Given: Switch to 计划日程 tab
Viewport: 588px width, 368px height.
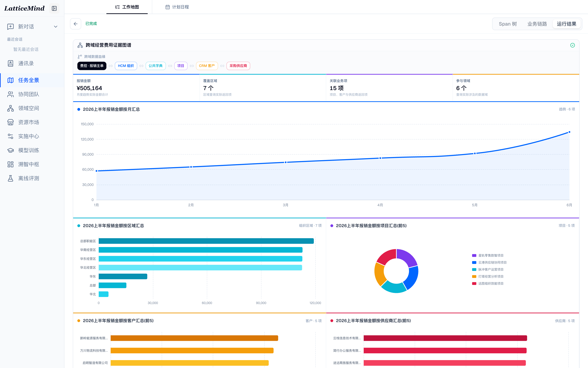Looking at the screenshot, I should pyautogui.click(x=177, y=7).
